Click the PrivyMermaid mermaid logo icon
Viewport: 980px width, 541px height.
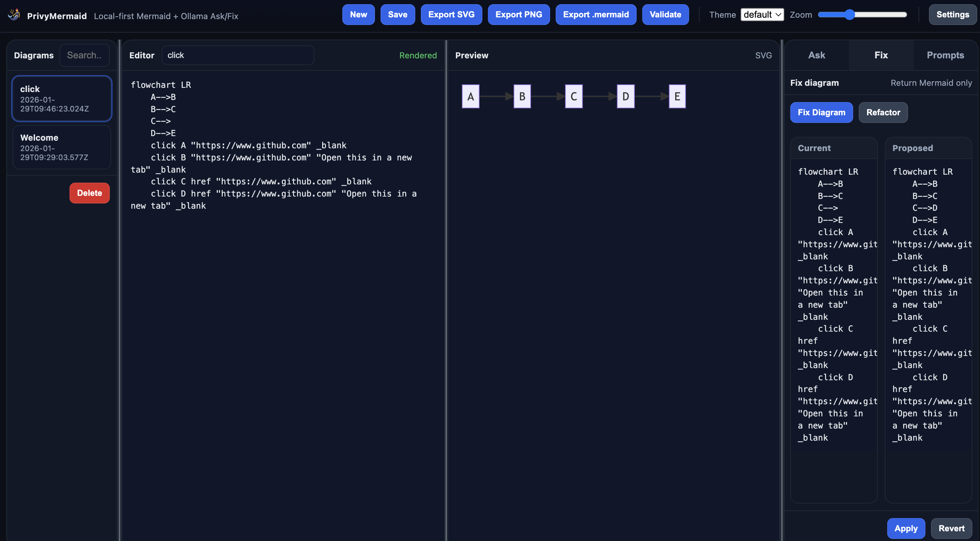(14, 15)
